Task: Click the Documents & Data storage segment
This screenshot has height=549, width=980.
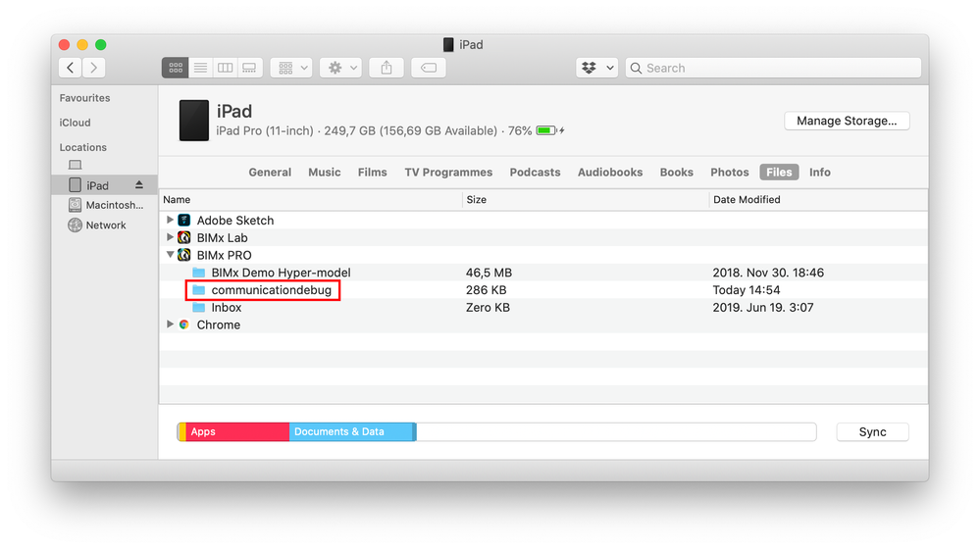Action: pyautogui.click(x=350, y=431)
